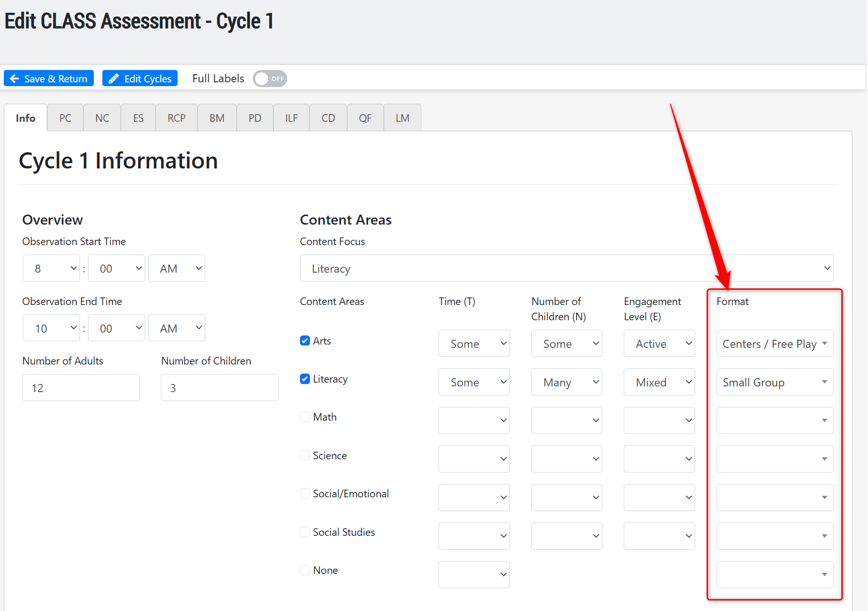868x611 pixels.
Task: Open the Arts Time dropdown
Action: pyautogui.click(x=474, y=344)
